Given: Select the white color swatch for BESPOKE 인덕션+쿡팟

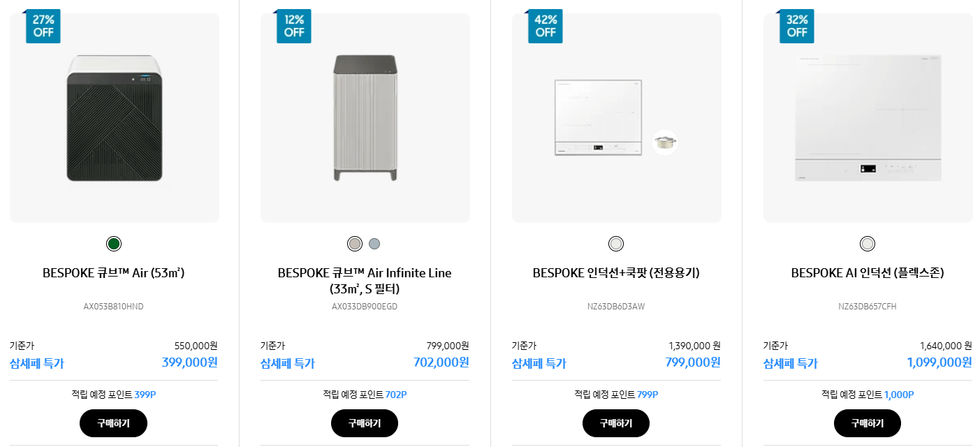Looking at the screenshot, I should click(615, 243).
